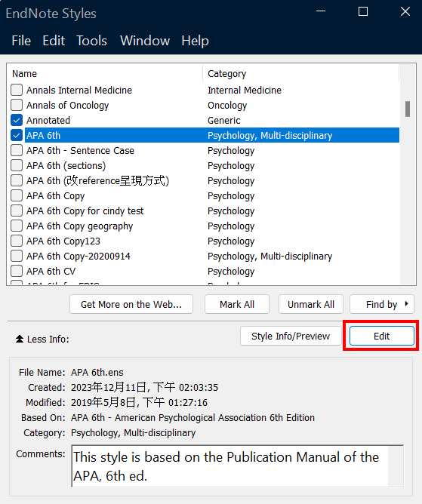
Task: Open the Edit menu in menu bar
Action: pos(54,41)
